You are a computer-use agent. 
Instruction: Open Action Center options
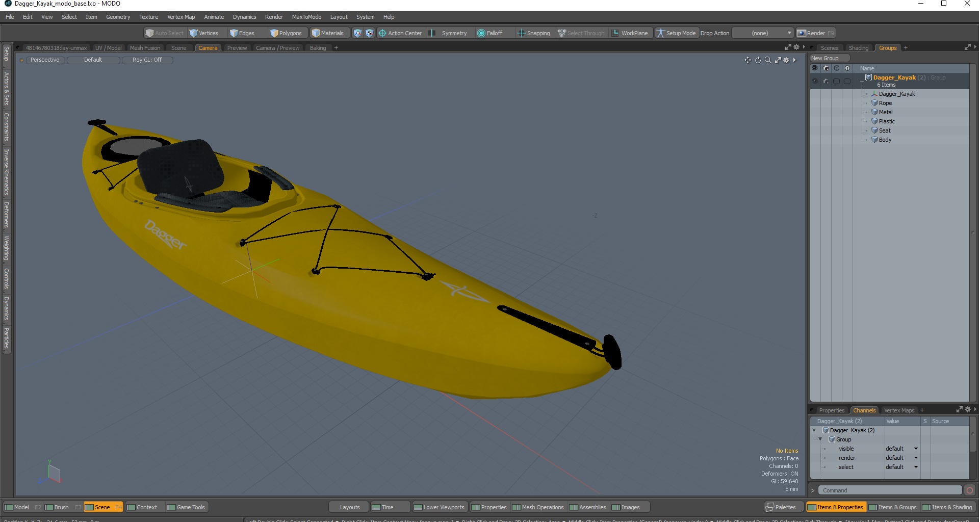point(400,33)
